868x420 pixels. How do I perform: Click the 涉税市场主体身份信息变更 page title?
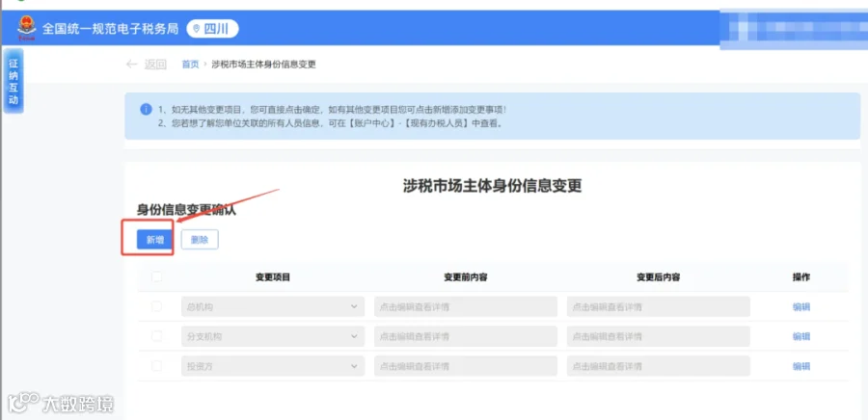pos(492,186)
